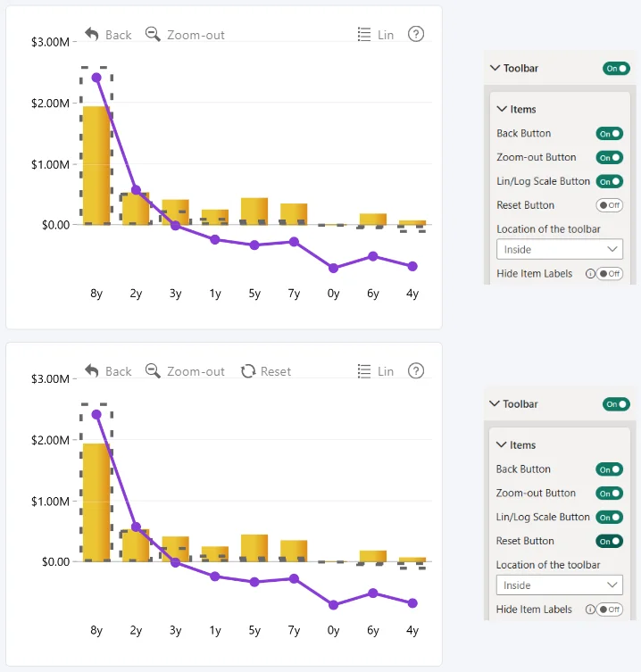Click the 8y line point in lower chart
The width and height of the screenshot is (641, 672).
coord(96,414)
